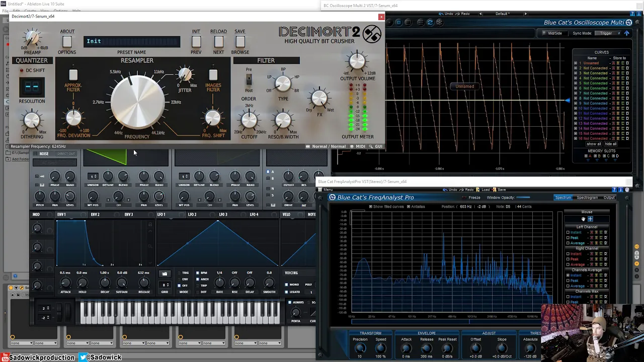Click the refresh icon in Oscilloscope toolbar

point(430,22)
